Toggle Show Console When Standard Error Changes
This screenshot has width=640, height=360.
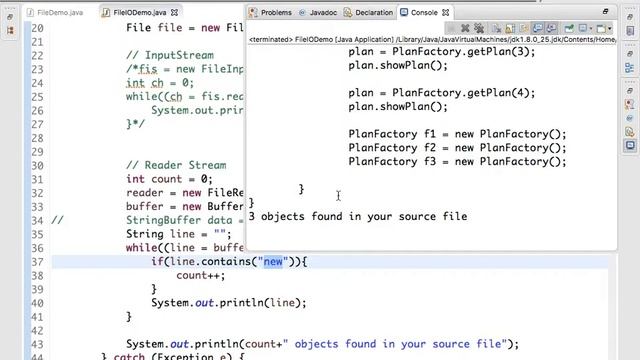tap(551, 28)
